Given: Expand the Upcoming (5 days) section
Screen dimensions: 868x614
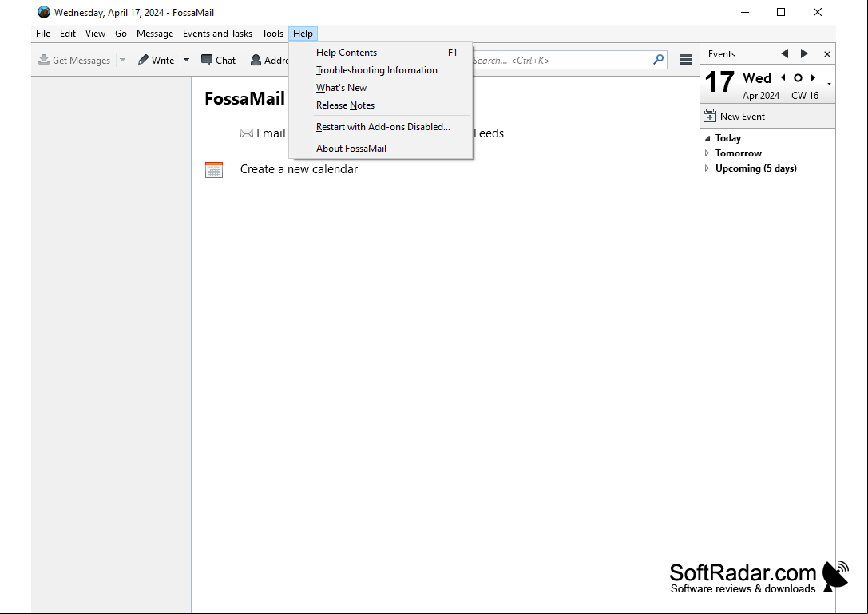Looking at the screenshot, I should [x=707, y=168].
